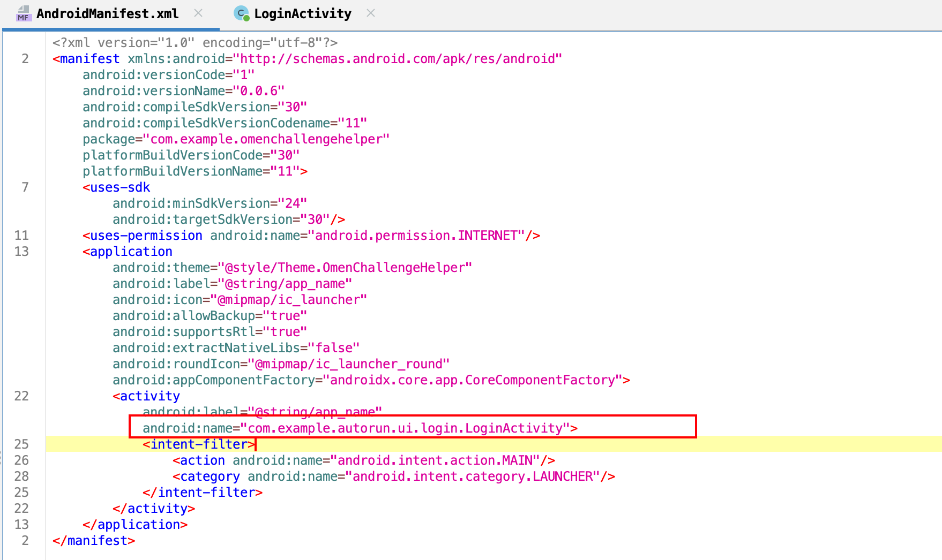Click the android:minSdkVersion="24" attribute
This screenshot has height=560, width=942.
point(210,203)
